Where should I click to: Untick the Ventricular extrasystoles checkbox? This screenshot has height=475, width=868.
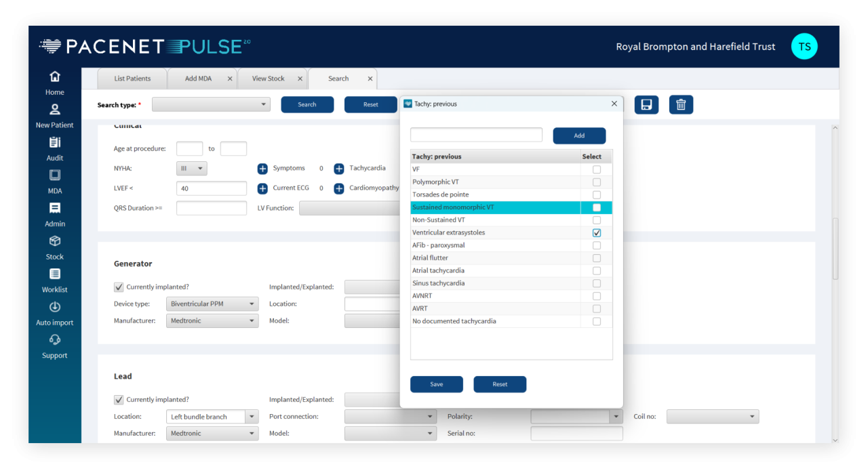click(597, 233)
